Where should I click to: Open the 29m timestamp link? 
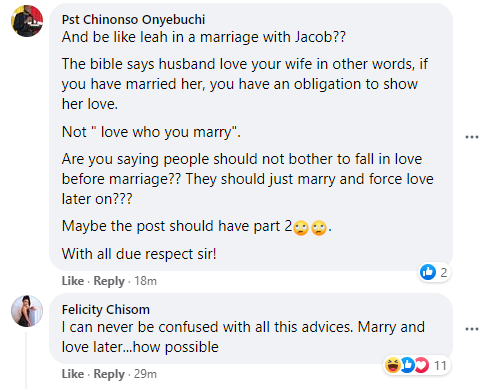[x=145, y=374]
